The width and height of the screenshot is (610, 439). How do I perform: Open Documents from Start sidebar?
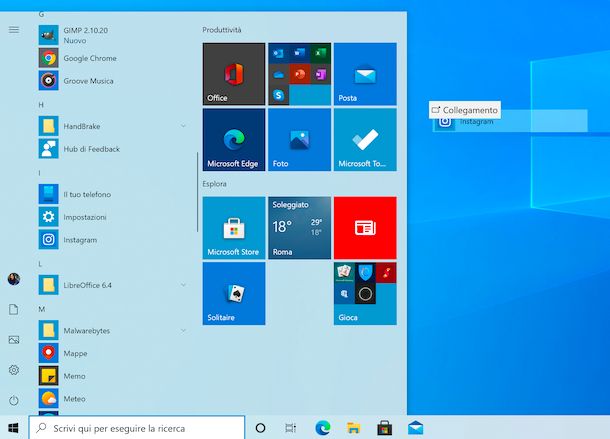(14, 309)
